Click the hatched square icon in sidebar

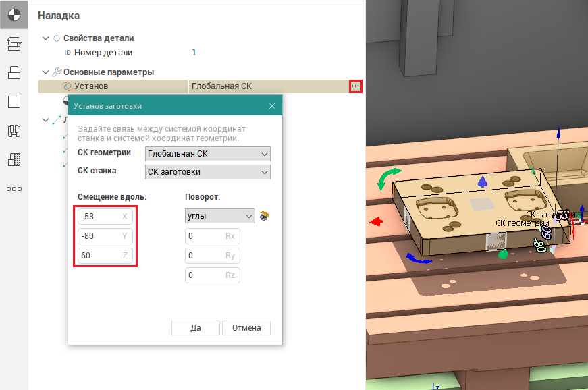click(x=14, y=160)
